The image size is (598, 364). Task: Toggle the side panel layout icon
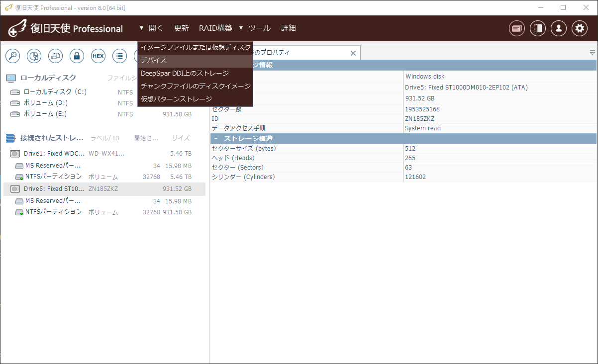click(538, 28)
